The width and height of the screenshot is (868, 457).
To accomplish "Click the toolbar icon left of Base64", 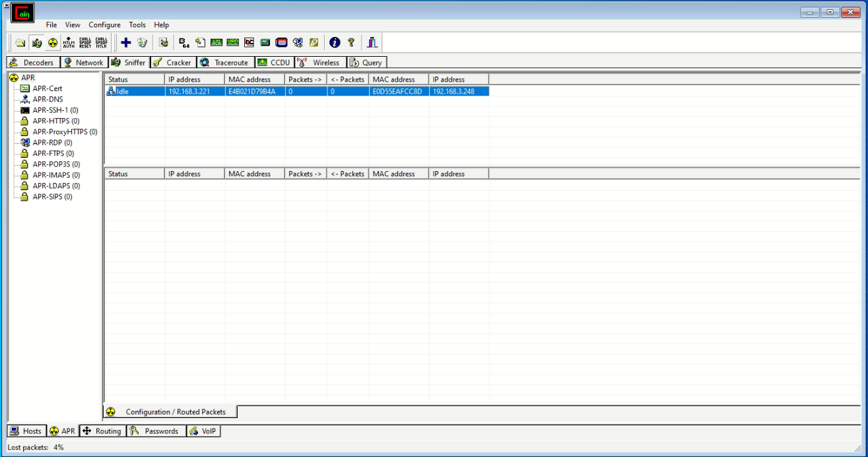I will [x=163, y=43].
